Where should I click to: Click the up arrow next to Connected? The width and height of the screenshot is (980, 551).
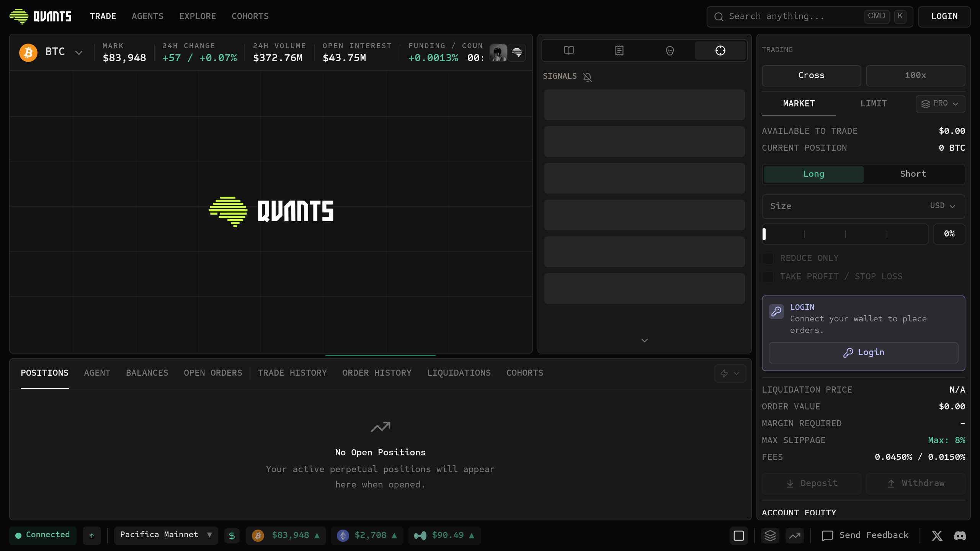[x=92, y=535]
